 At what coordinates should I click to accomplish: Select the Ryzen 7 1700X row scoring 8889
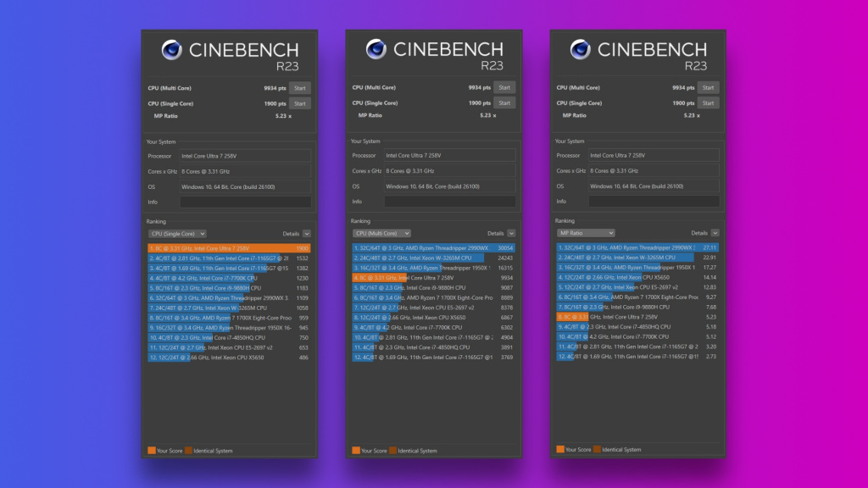click(433, 297)
